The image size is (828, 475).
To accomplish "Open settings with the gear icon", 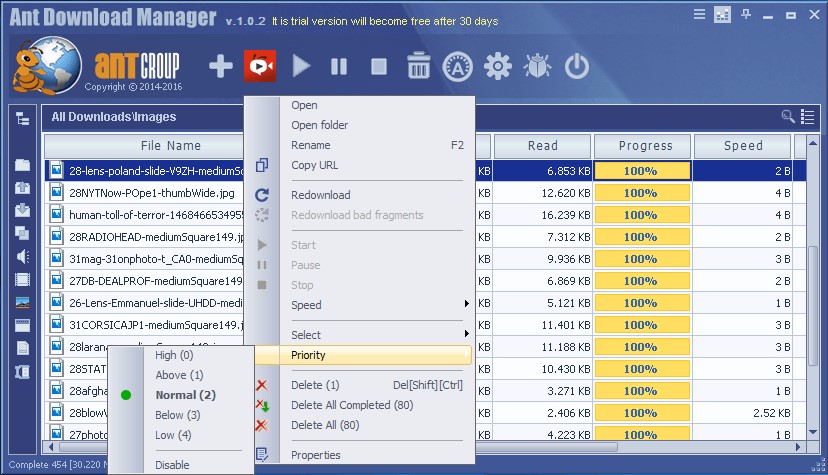I will coord(497,67).
